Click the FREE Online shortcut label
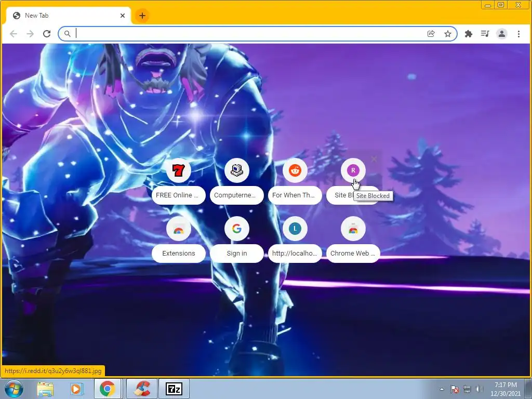The image size is (532, 399). click(x=179, y=195)
